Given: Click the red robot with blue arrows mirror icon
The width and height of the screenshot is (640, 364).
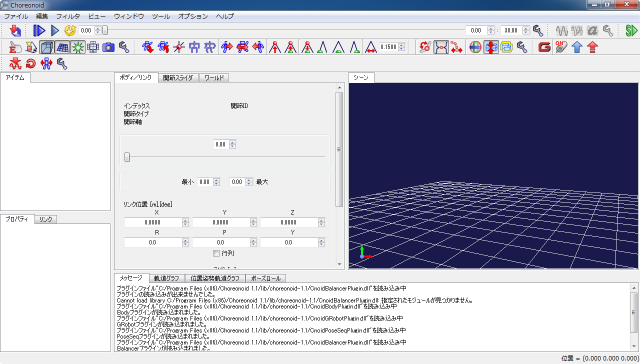Looking at the screenshot, I should [242, 47].
